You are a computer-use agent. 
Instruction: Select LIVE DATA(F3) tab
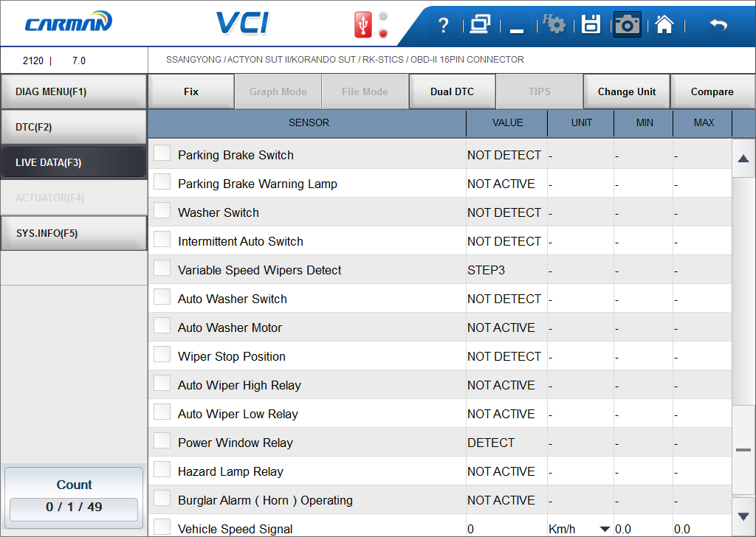pos(73,162)
